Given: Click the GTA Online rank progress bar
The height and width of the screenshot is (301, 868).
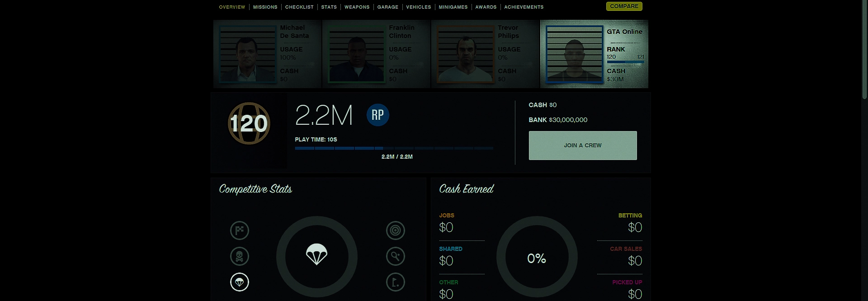Looking at the screenshot, I should [x=625, y=62].
